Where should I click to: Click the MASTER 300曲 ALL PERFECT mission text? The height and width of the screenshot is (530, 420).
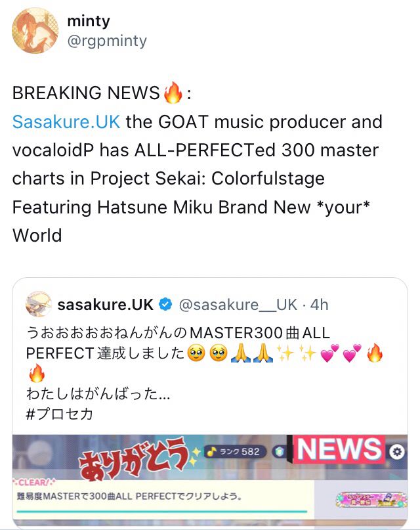(x=130, y=497)
